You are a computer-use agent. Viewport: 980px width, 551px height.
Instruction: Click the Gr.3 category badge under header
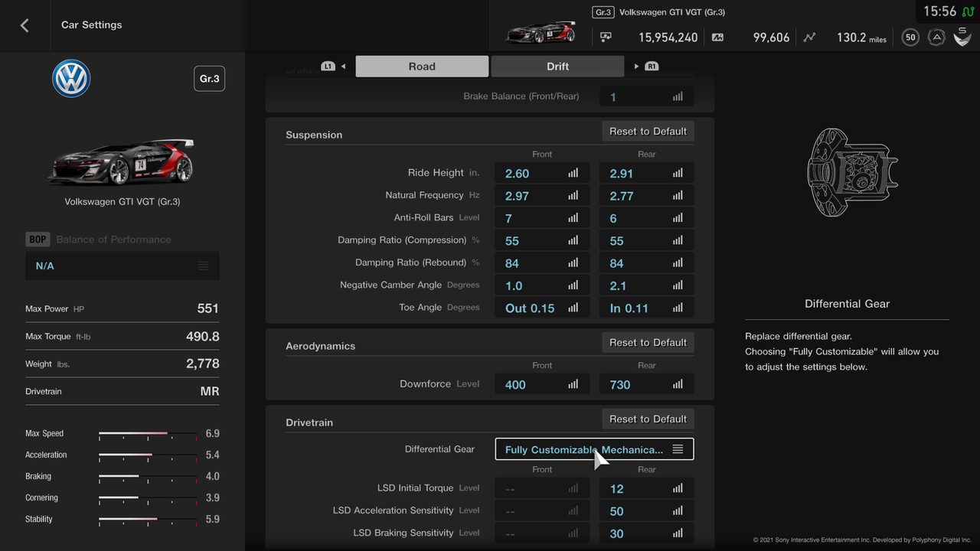(x=209, y=79)
